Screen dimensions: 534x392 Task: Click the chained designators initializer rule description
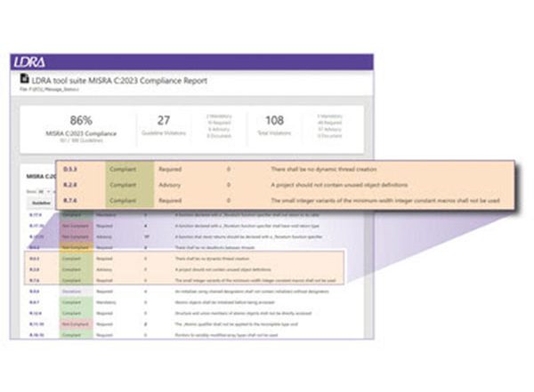(x=252, y=292)
